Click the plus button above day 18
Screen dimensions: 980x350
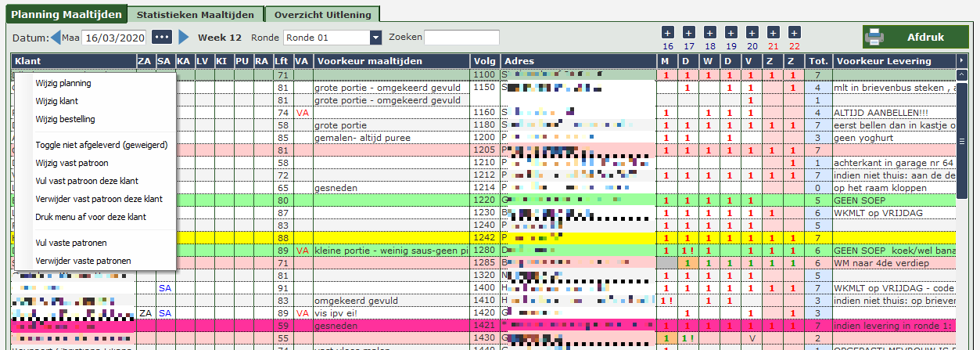pyautogui.click(x=709, y=33)
